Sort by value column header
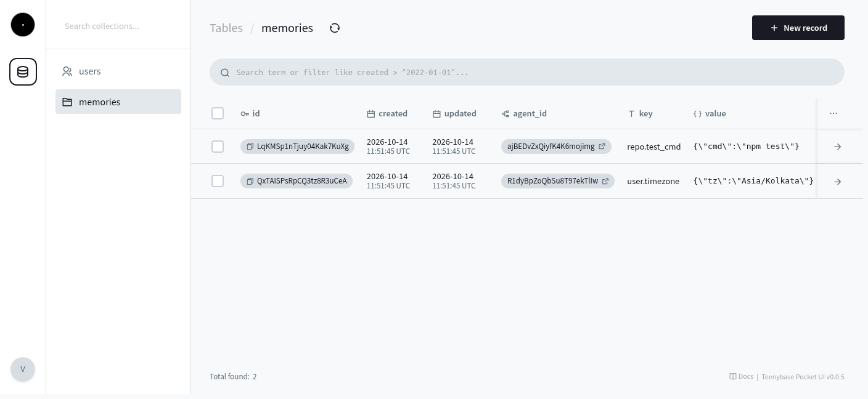 [710, 113]
